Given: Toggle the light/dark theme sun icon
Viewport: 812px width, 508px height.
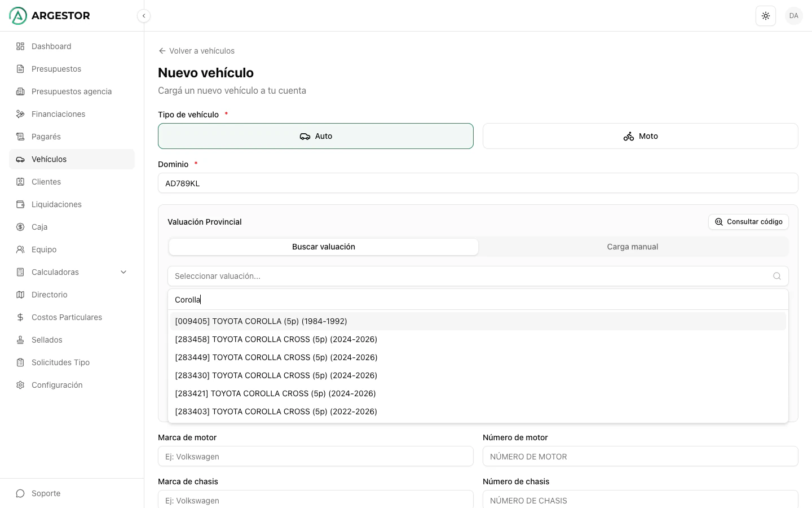Looking at the screenshot, I should coord(766,16).
